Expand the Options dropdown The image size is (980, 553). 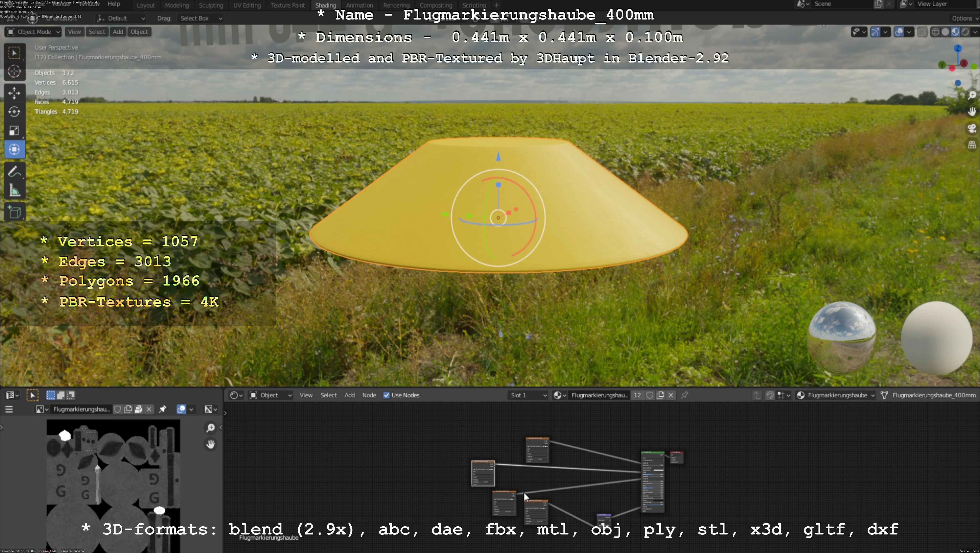tap(965, 18)
